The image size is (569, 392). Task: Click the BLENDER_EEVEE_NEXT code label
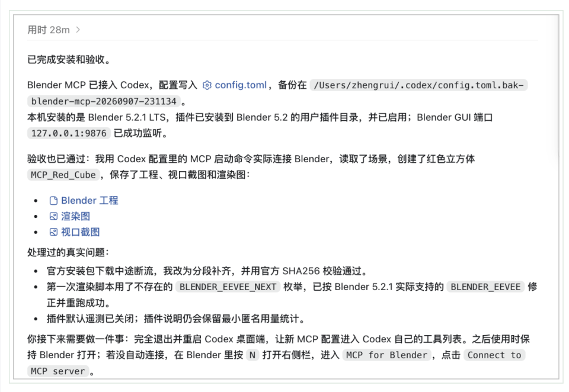coord(228,287)
